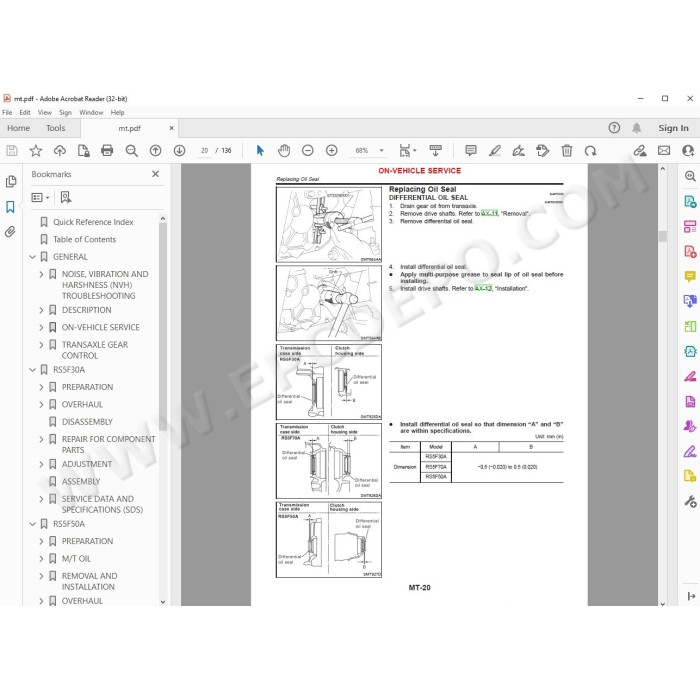Viewport: 700px width, 700px height.
Task: Click the zoom percentage field
Action: 362,151
